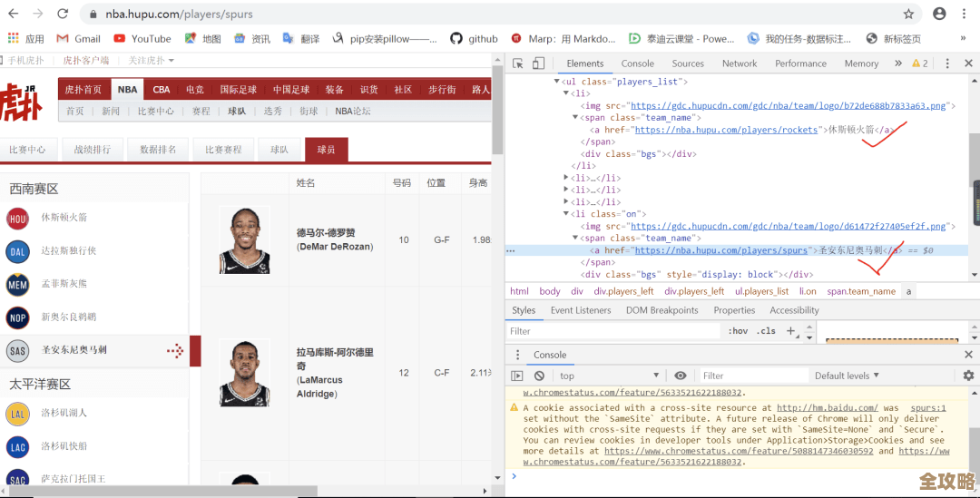The width and height of the screenshot is (980, 498).
Task: Select 孟菲斯灰熊 team in sidebar
Action: (x=64, y=284)
